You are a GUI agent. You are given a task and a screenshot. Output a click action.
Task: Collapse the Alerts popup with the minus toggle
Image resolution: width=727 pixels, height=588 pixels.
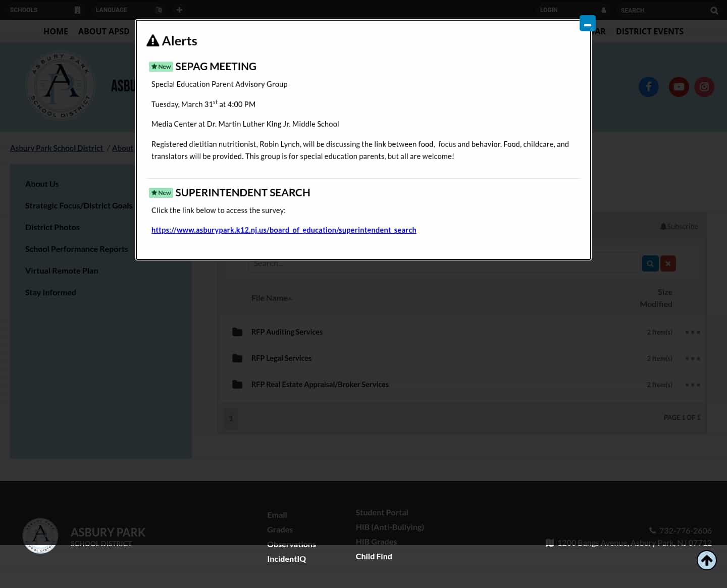pos(587,23)
